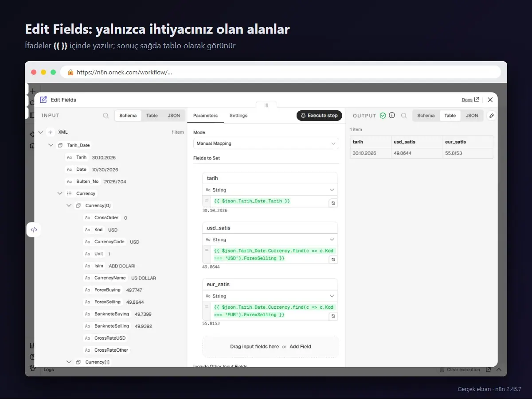
Task: Collapse the XML tree node
Action: [x=41, y=132]
